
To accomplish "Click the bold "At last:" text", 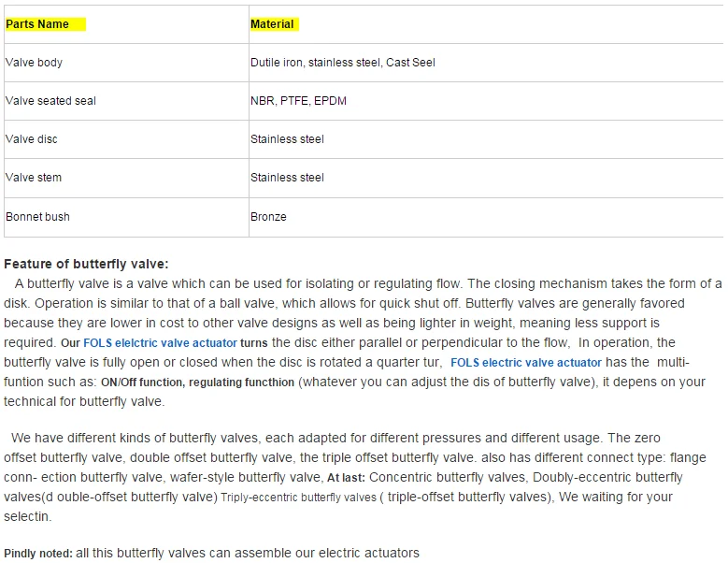I will (x=346, y=478).
